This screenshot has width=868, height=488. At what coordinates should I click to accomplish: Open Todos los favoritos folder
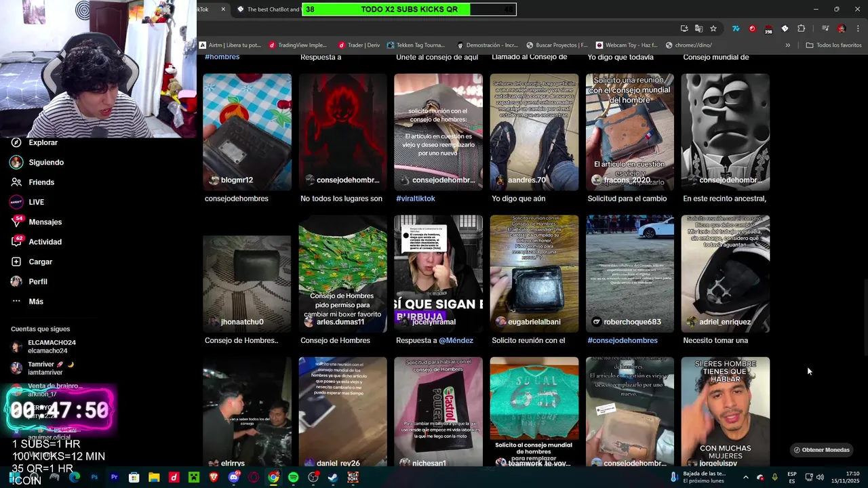833,45
